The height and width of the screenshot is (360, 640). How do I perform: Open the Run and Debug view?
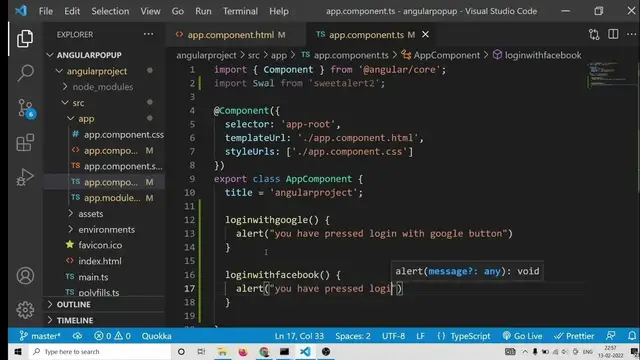tap(25, 177)
